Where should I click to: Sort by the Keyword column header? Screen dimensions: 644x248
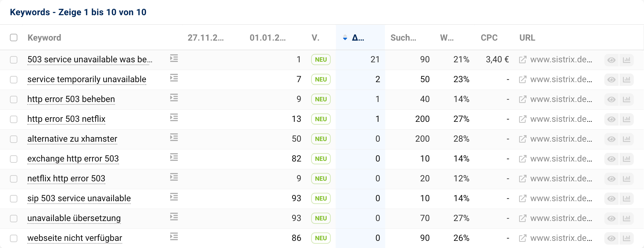pyautogui.click(x=44, y=38)
